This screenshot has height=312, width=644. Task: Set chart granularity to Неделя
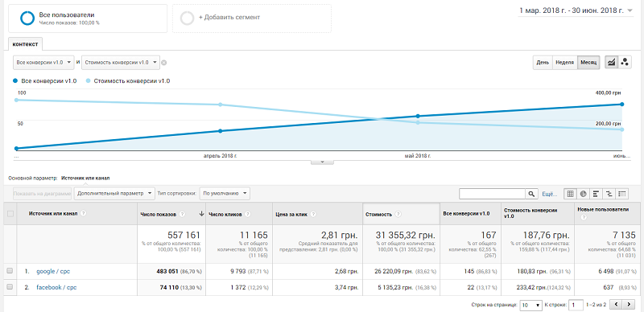click(565, 63)
